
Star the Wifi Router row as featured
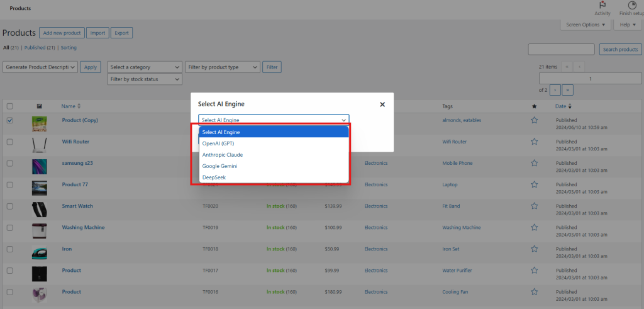(x=535, y=142)
